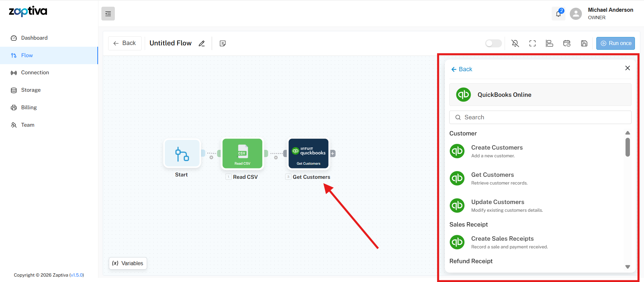Go to the Billing page

(29, 108)
